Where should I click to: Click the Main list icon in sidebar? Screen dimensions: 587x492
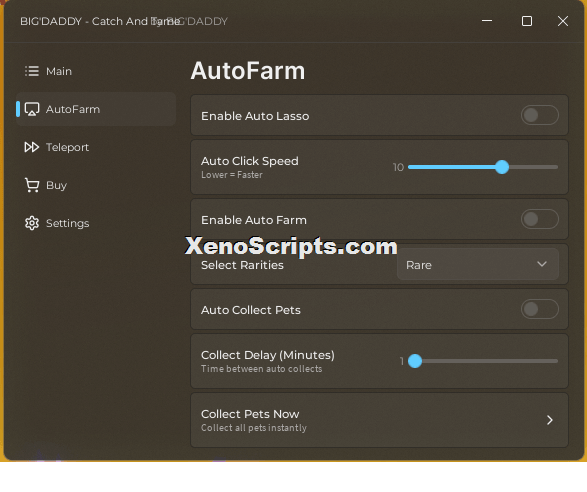32,71
